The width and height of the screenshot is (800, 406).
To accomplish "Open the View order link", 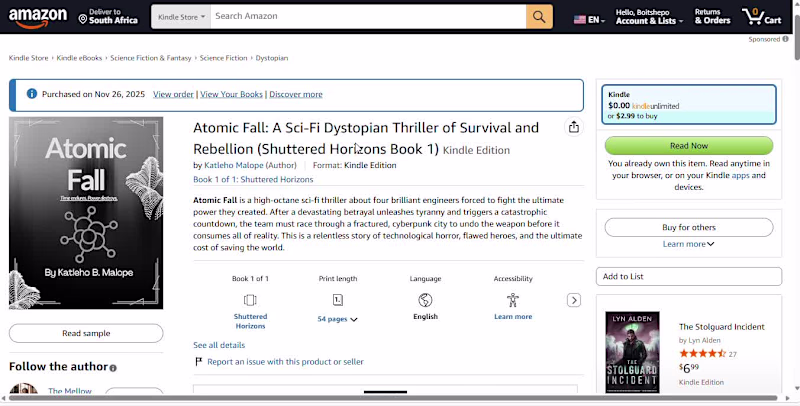I will coord(173,94).
